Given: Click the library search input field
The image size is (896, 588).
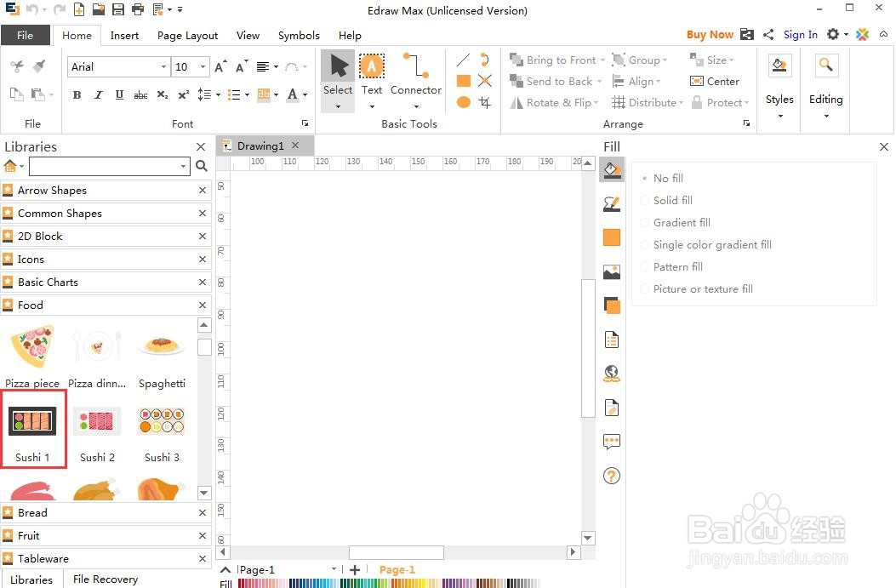Looking at the screenshot, I should (104, 166).
